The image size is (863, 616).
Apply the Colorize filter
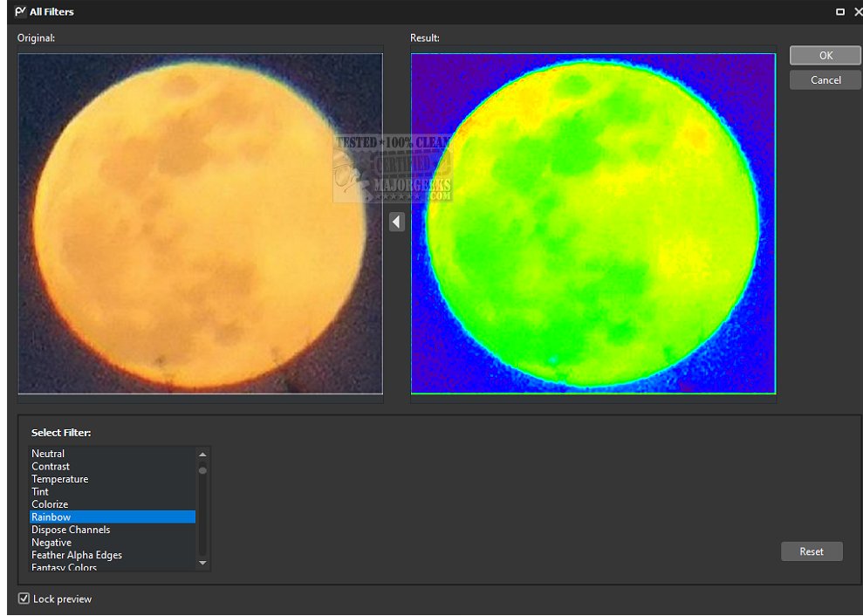50,504
